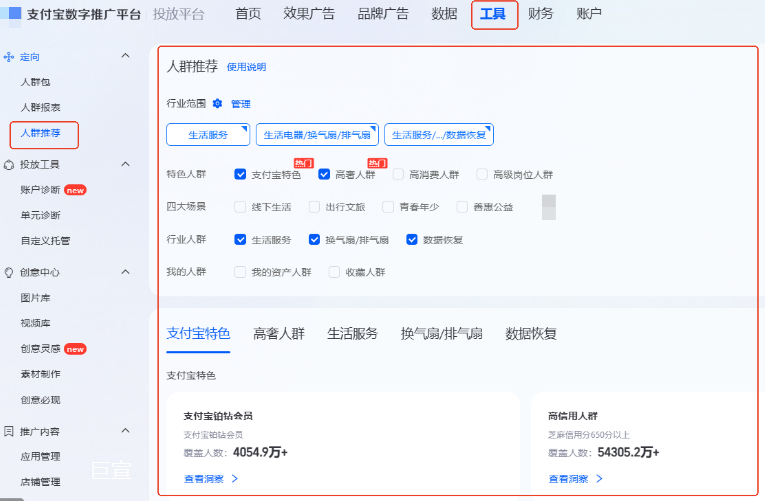
Task: Check the 线下生活 checkbox
Action: pyautogui.click(x=240, y=207)
